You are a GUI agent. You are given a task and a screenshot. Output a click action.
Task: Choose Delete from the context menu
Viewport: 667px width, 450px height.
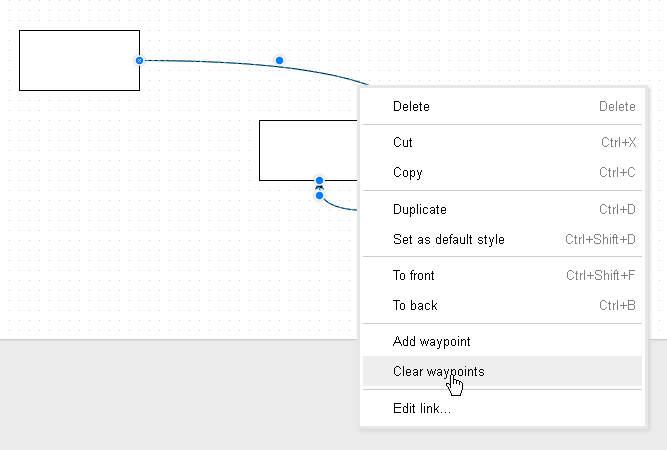click(412, 107)
